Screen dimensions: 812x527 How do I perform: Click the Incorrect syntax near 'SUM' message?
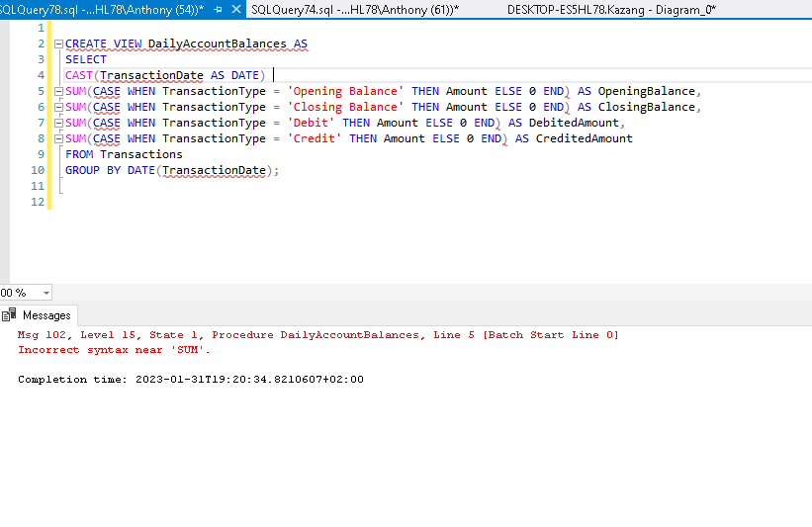(114, 350)
